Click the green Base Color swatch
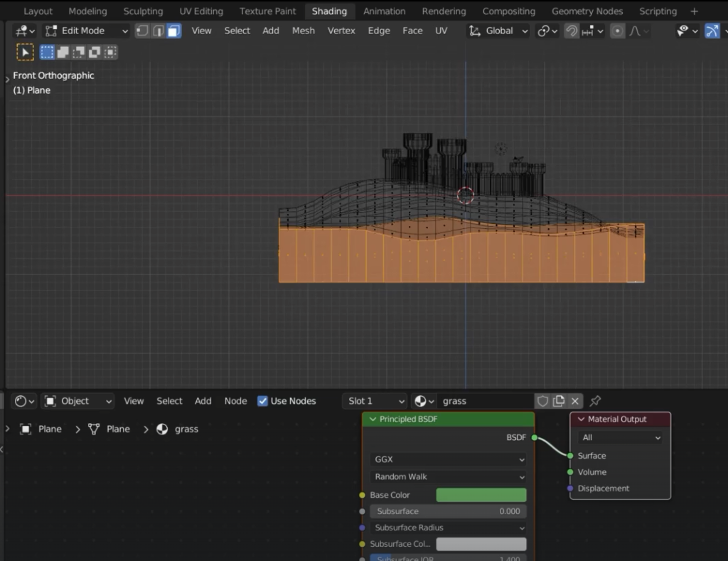This screenshot has width=728, height=561. click(481, 495)
